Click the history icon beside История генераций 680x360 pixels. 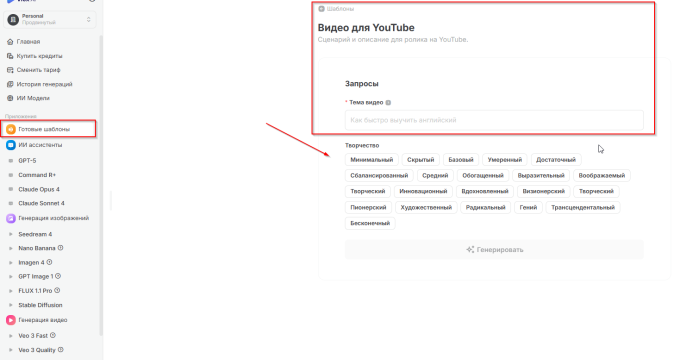click(x=10, y=84)
